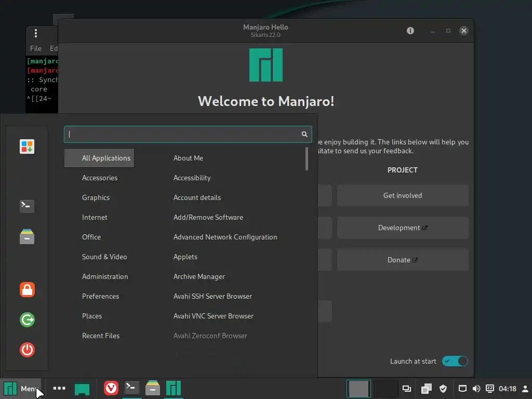Click the three-dots grouped window icon on the panel
Image resolution: width=532 pixels, height=399 pixels.
[x=59, y=388]
